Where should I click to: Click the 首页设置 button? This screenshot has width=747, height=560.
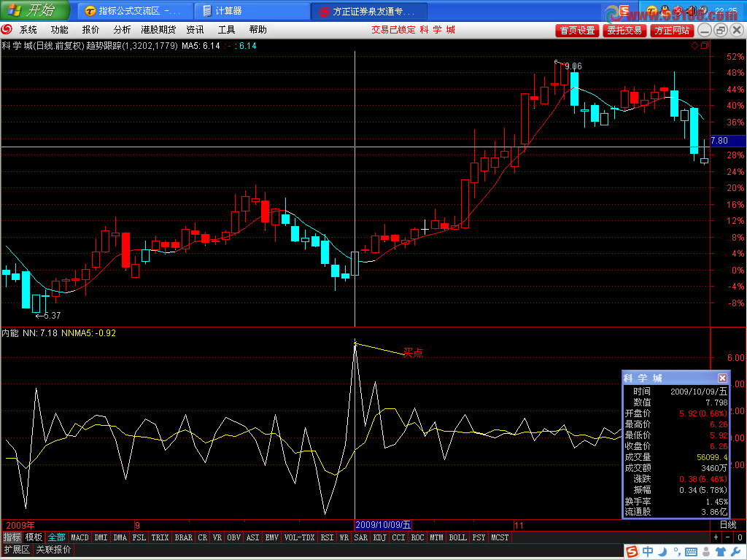click(577, 31)
